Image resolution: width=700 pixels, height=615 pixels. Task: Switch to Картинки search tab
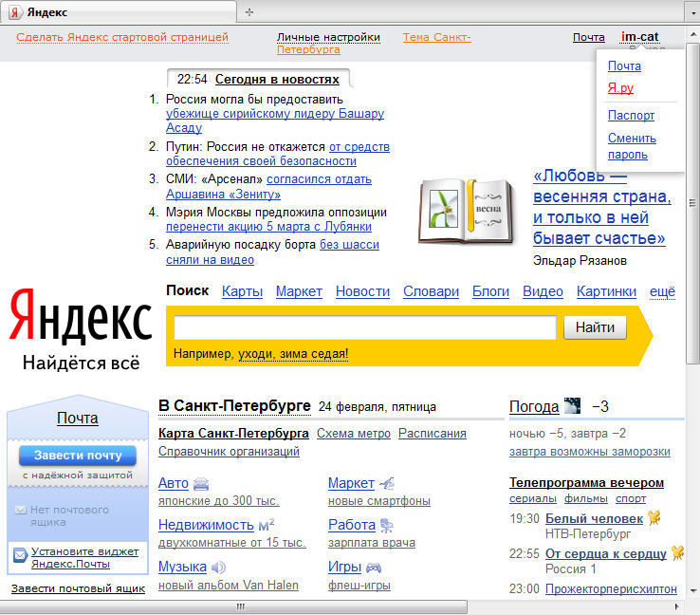(606, 291)
